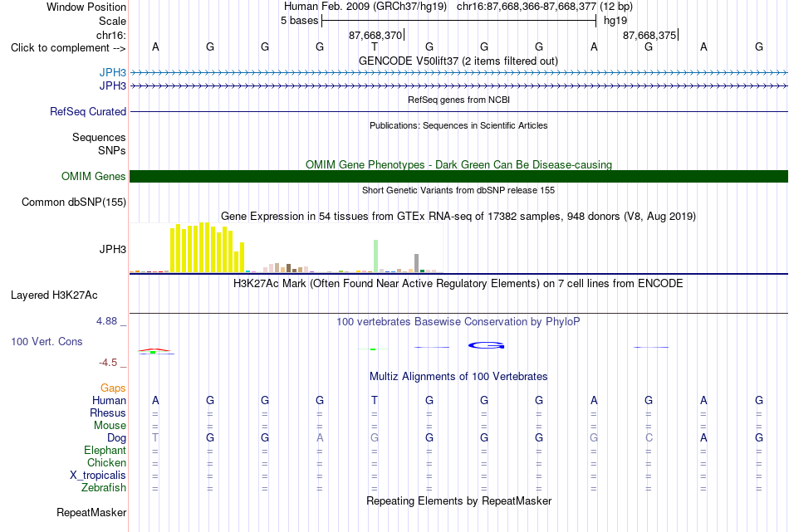Screen dimensions: 789x532
Task: Click the 'Click to complement -->' label
Action: pyautogui.click(x=68, y=48)
